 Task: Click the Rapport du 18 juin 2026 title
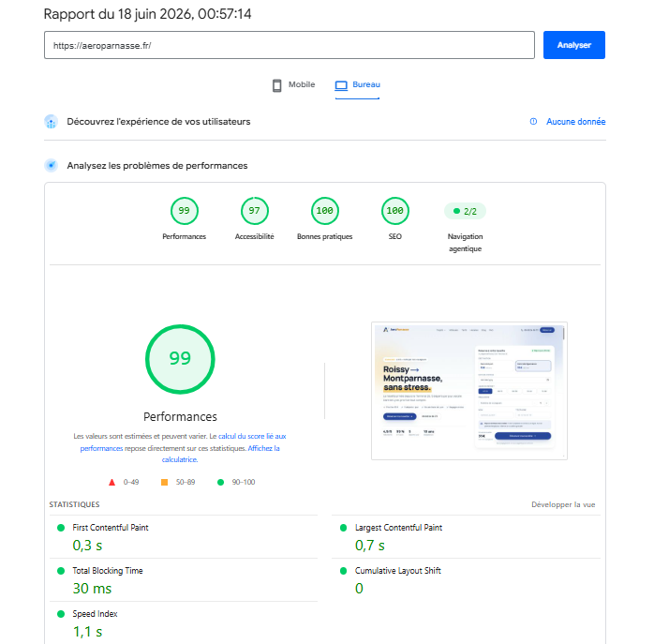coord(147,14)
